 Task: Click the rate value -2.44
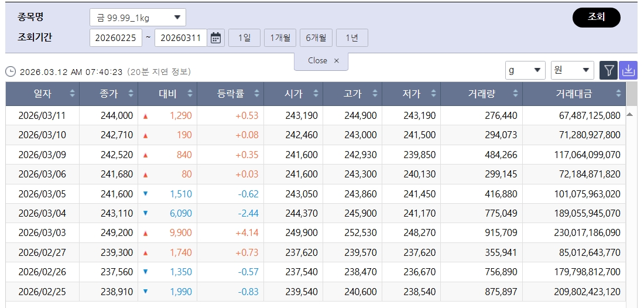[x=248, y=214]
